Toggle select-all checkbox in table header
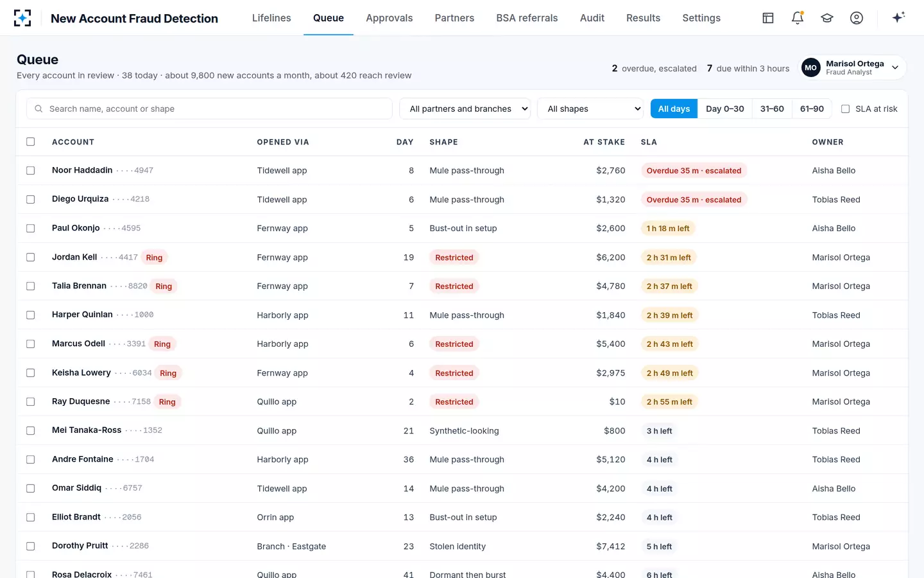The height and width of the screenshot is (578, 924). [x=30, y=141]
